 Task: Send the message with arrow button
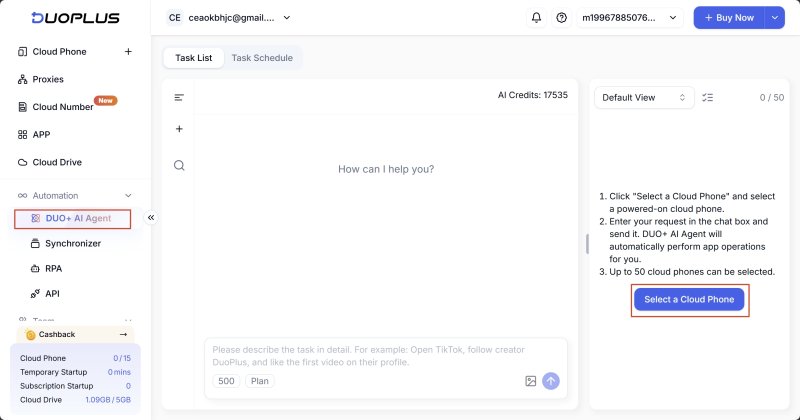[551, 381]
